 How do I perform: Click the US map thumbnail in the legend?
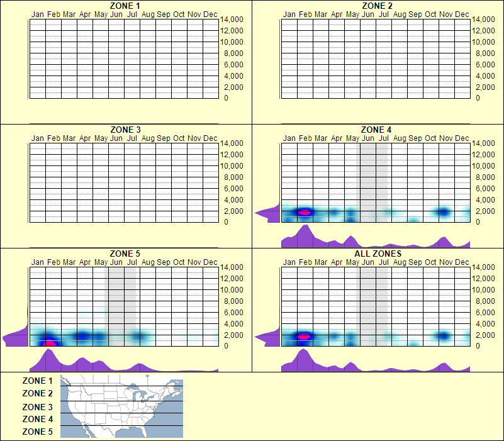[121, 405]
